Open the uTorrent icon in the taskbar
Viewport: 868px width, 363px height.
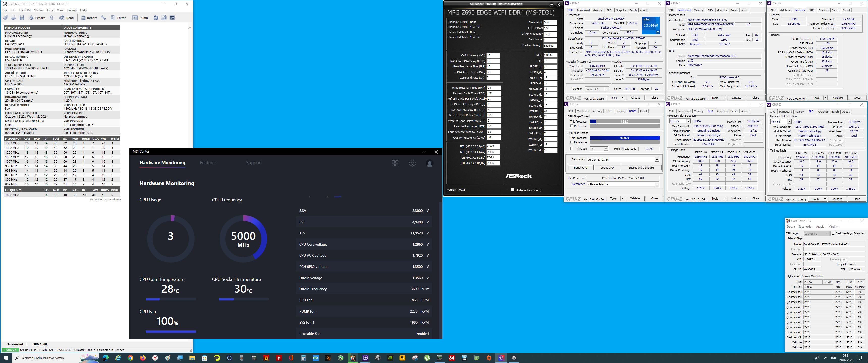pyautogui.click(x=427, y=358)
